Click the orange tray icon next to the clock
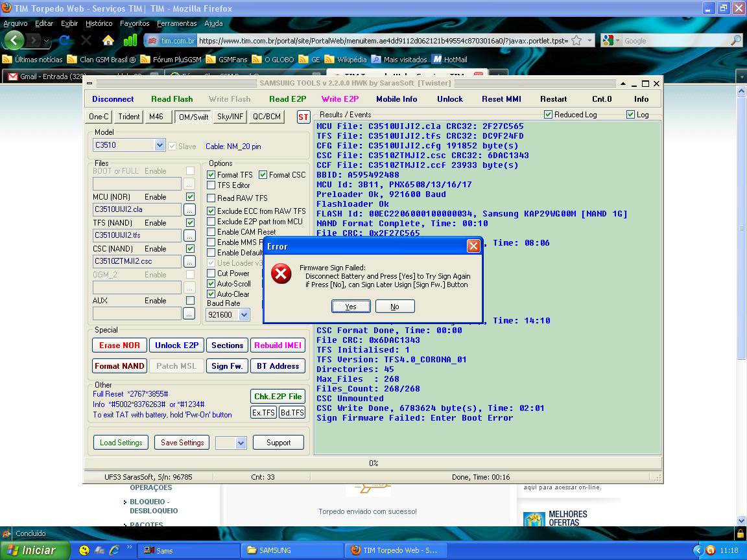Image resolution: width=747 pixels, height=560 pixels. [x=710, y=550]
